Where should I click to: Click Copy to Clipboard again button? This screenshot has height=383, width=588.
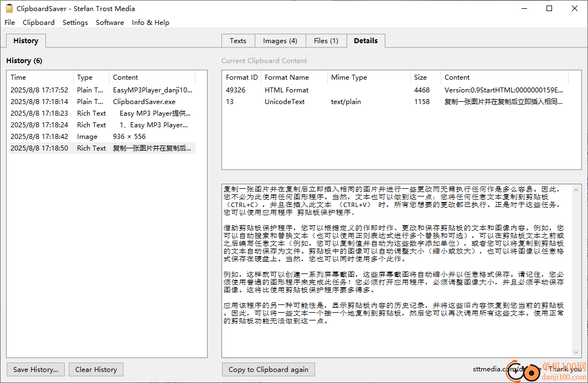tap(269, 370)
